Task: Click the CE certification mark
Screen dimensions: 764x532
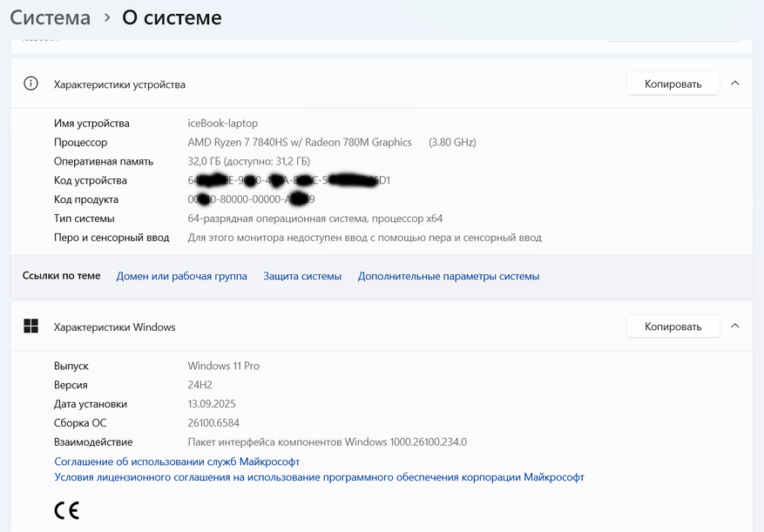Action: tap(67, 510)
